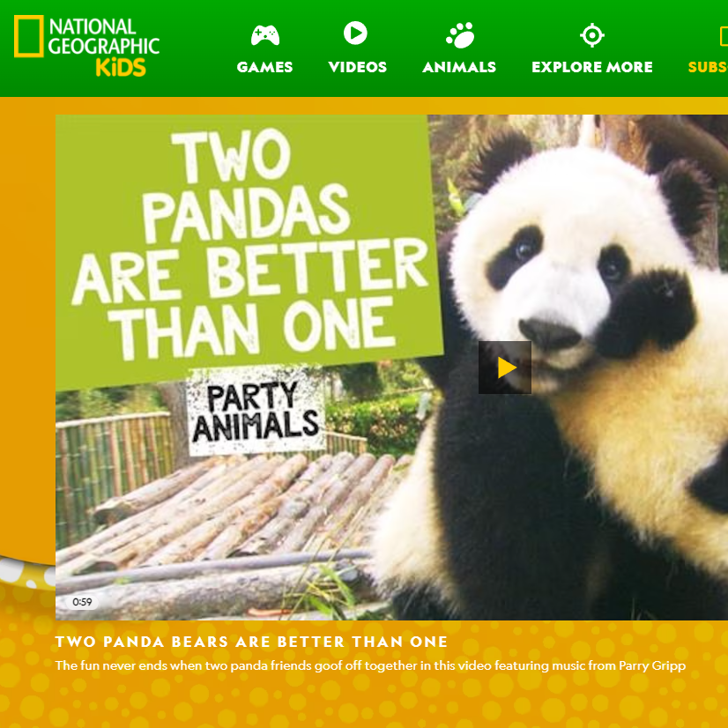Click the yellow KiDS logo text
The height and width of the screenshot is (728, 728).
click(121, 67)
